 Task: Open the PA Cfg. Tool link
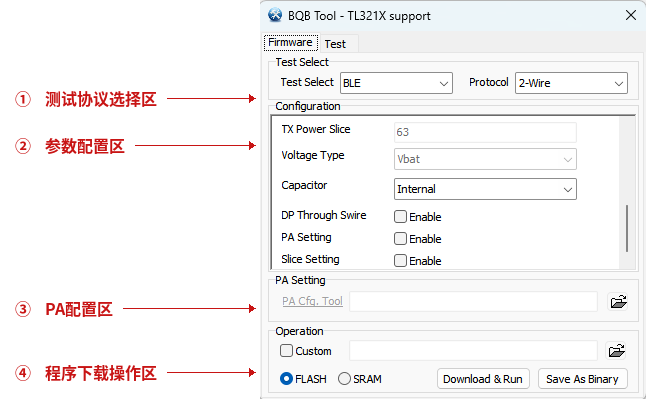312,301
